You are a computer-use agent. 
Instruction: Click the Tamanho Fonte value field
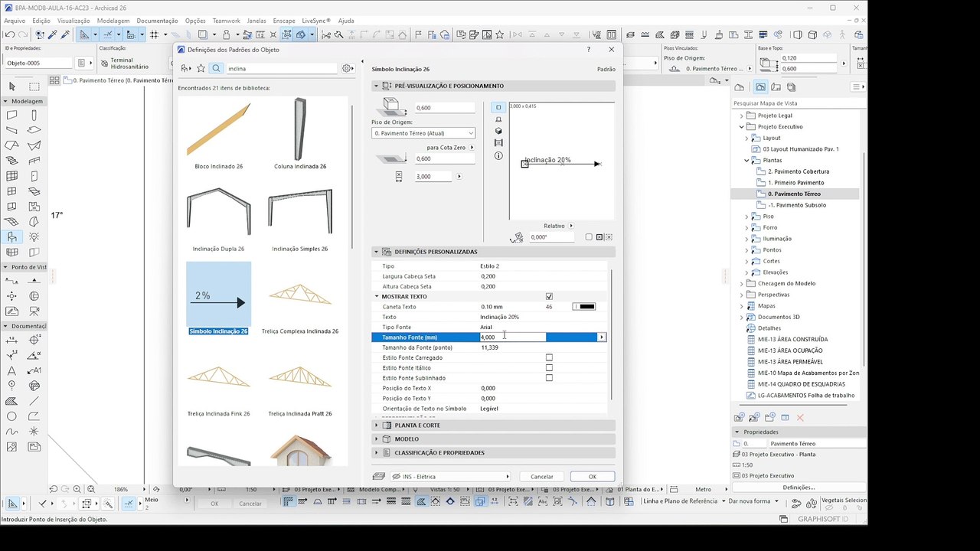point(512,337)
